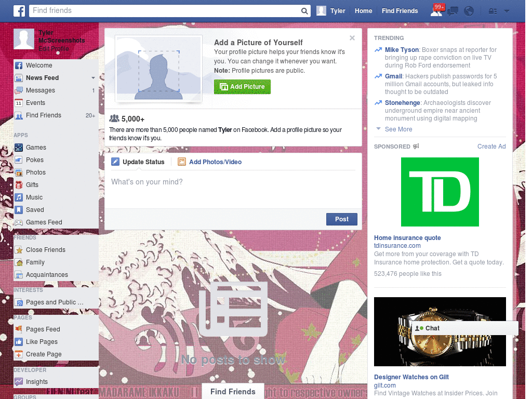Open the notifications globe icon

(469, 11)
